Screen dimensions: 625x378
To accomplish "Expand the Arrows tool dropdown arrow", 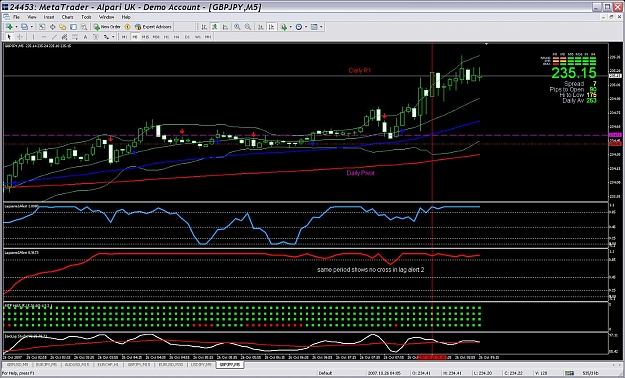I will pyautogui.click(x=113, y=37).
